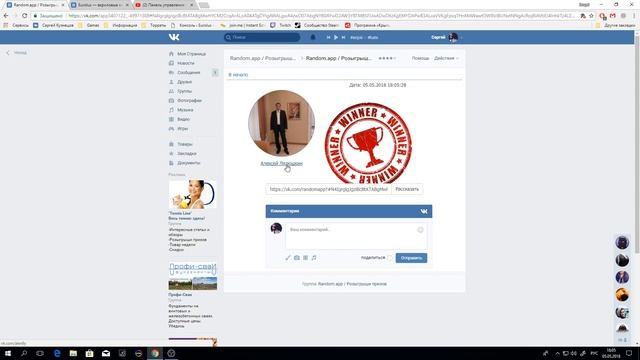Image resolution: width=640 pixels, height=360 pixels.
Task: Open Товары in the left sidebar
Action: click(184, 144)
